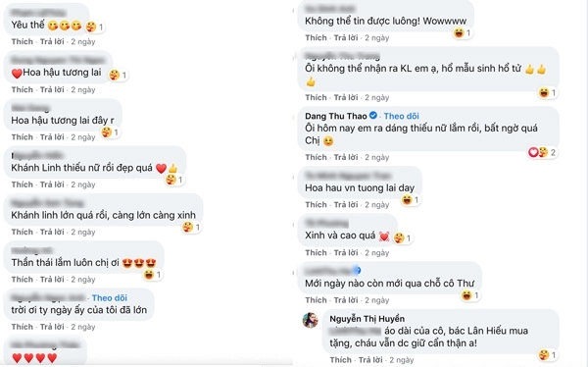The image size is (588, 367).
Task: Click reaction icon on 'Thần thái lắm luôn' comment
Action: (149, 275)
